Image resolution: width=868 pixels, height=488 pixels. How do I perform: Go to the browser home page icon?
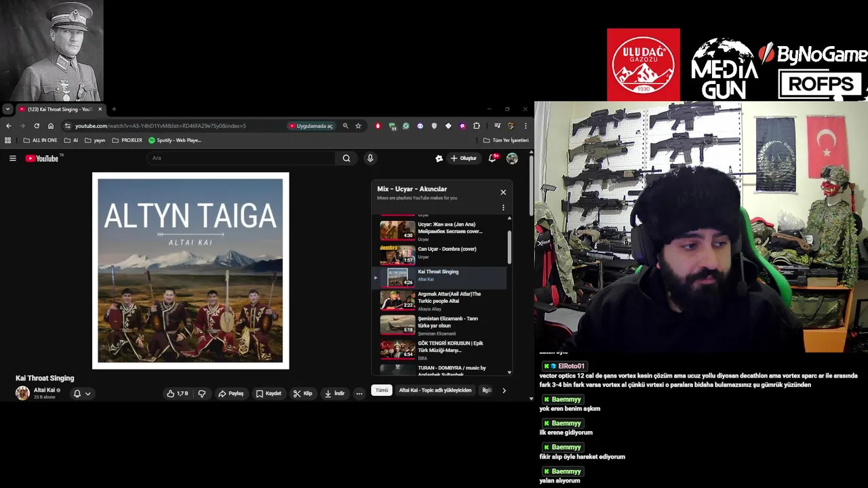pyautogui.click(x=51, y=125)
